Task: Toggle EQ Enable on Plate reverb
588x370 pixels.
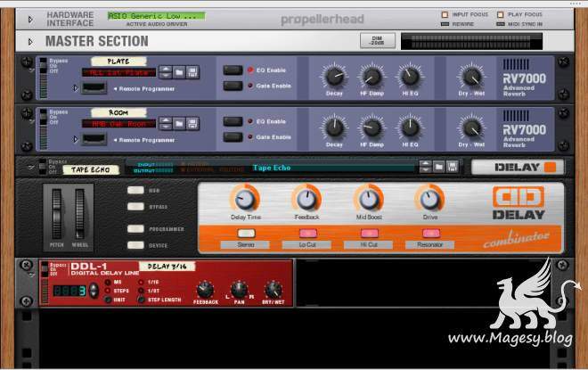Action: pos(233,70)
